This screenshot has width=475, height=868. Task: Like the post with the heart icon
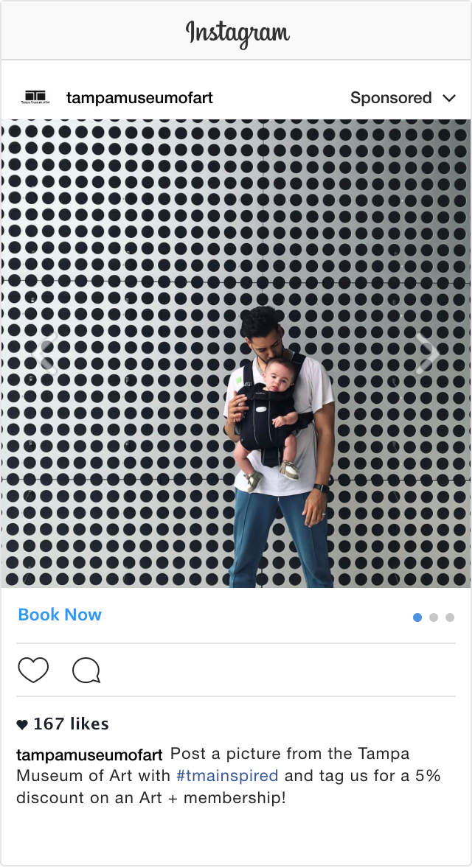click(x=33, y=671)
